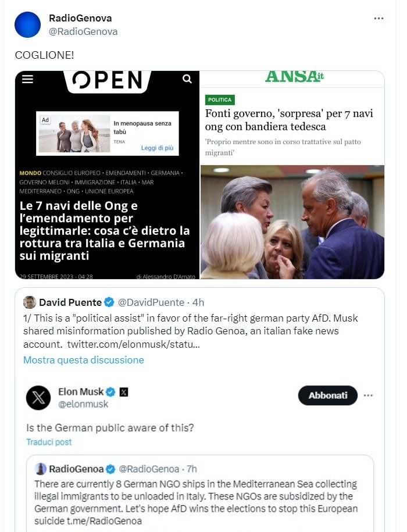
Task: Click Traduci post link
Action: coord(49,442)
